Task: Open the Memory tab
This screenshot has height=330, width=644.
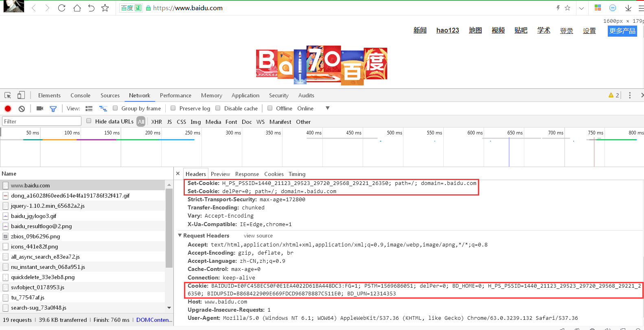Action: (x=212, y=95)
